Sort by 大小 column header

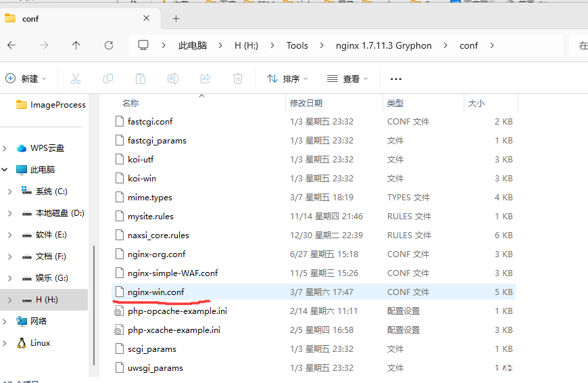476,104
